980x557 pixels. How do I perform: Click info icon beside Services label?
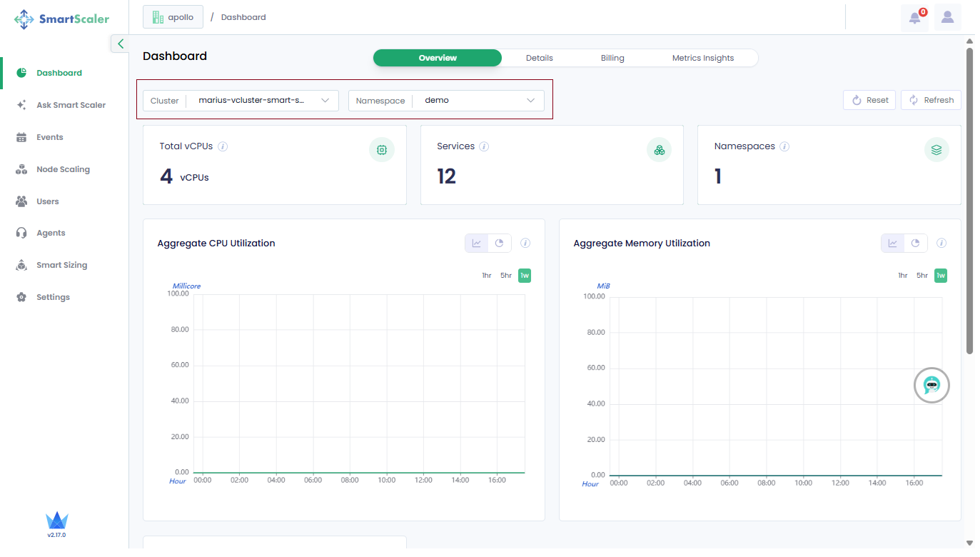(484, 146)
